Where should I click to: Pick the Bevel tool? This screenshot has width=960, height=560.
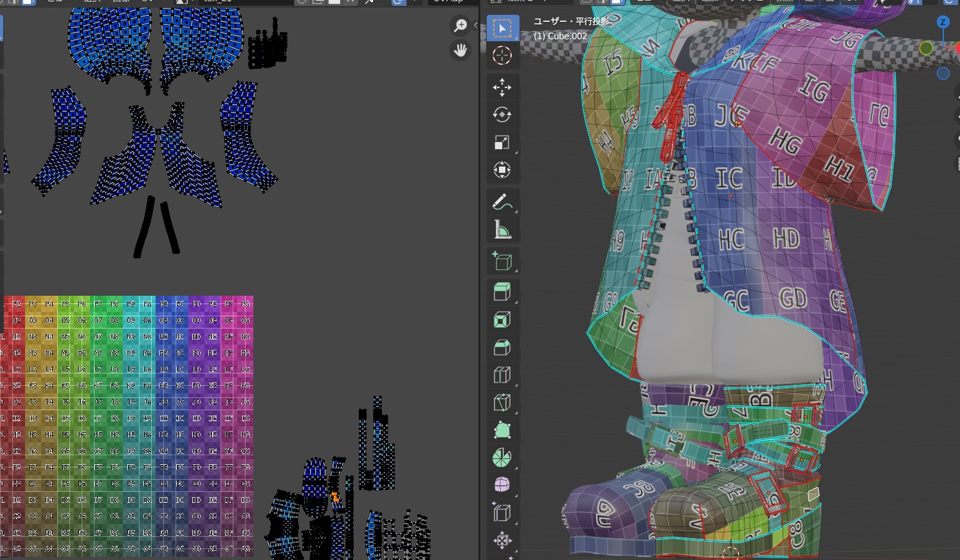click(502, 348)
